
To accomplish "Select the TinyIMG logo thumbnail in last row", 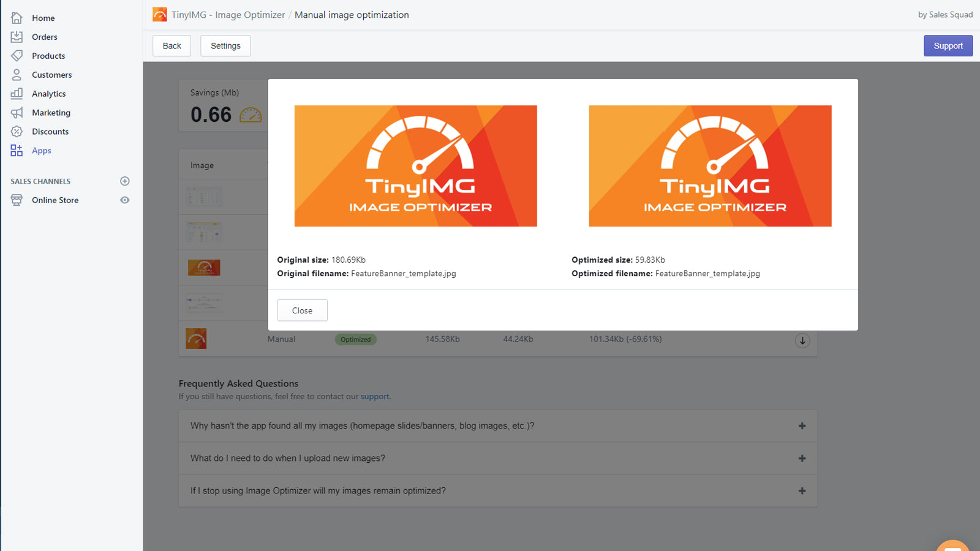I will (x=196, y=339).
